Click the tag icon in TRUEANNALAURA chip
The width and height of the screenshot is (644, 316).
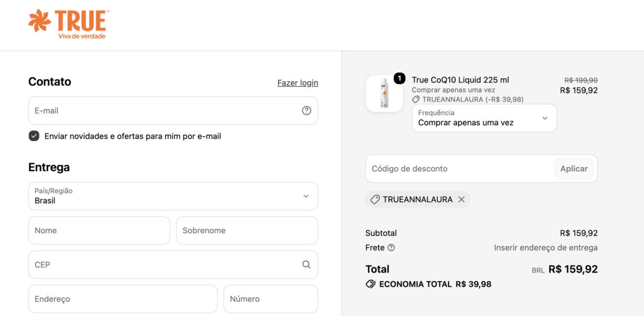375,199
